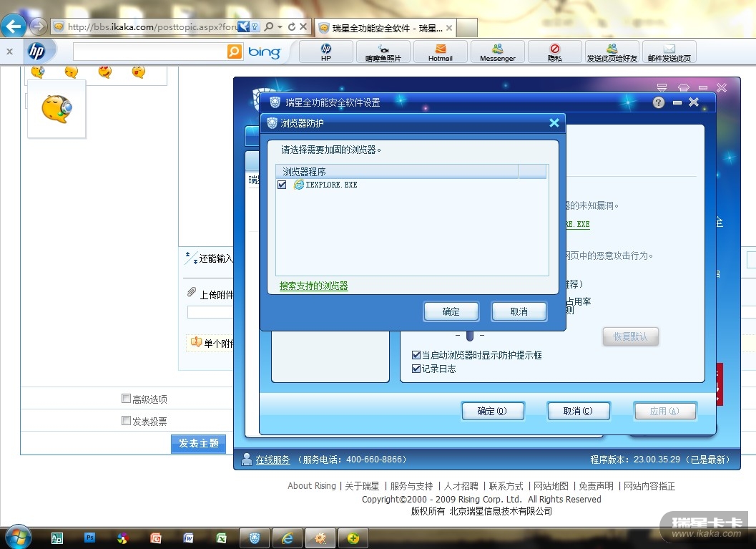Open the 服务与支持 footer link
This screenshot has height=549, width=756.
click(411, 486)
